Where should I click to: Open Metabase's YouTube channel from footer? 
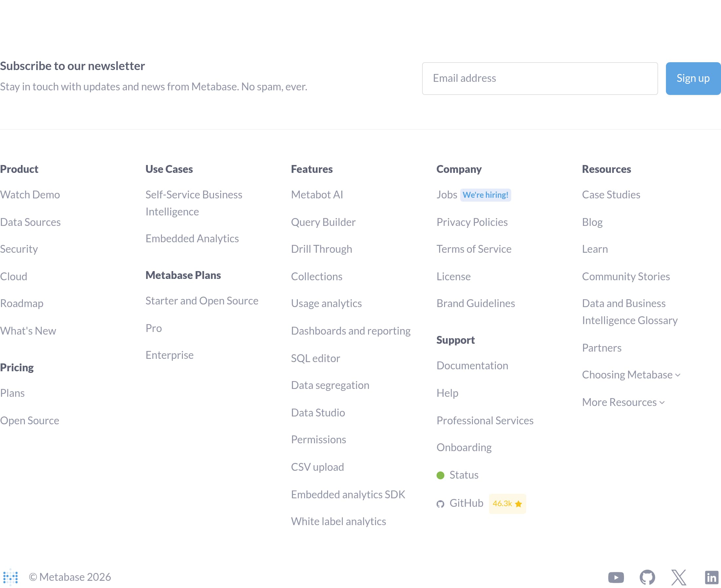615,577
